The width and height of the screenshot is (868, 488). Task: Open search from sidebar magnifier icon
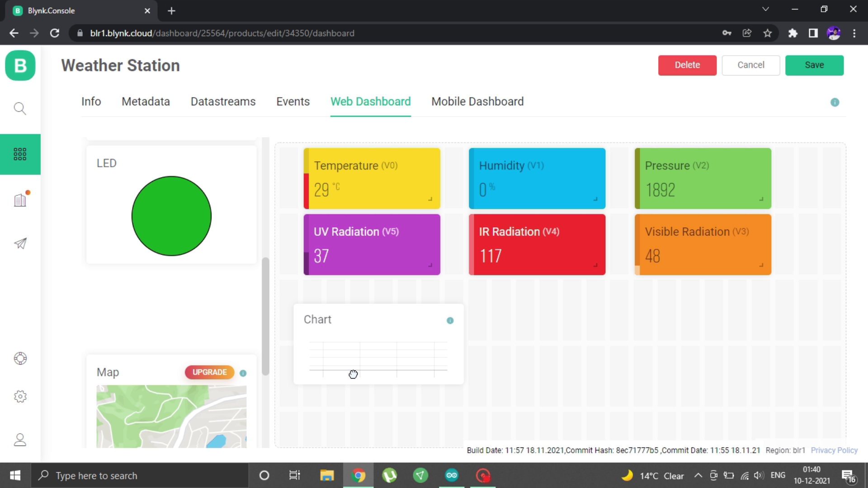(20, 108)
